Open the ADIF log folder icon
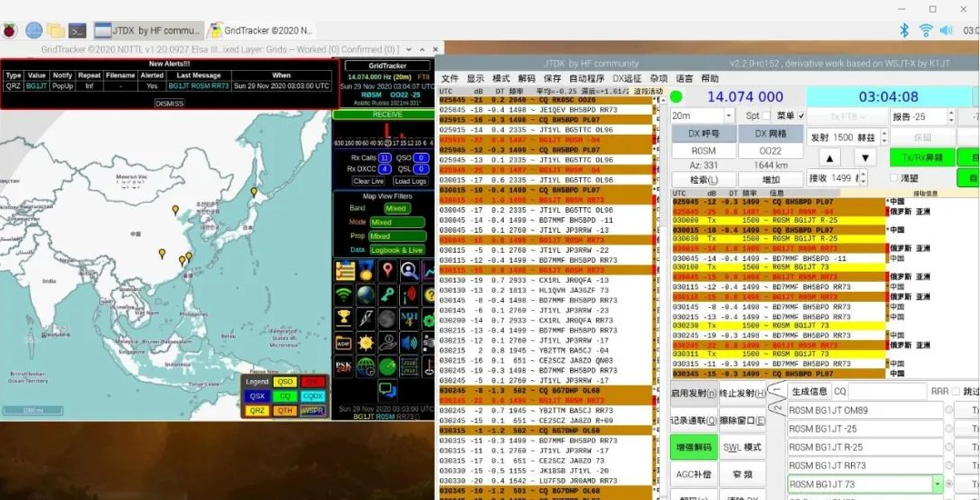Viewport: 980px width, 500px height. point(344,343)
